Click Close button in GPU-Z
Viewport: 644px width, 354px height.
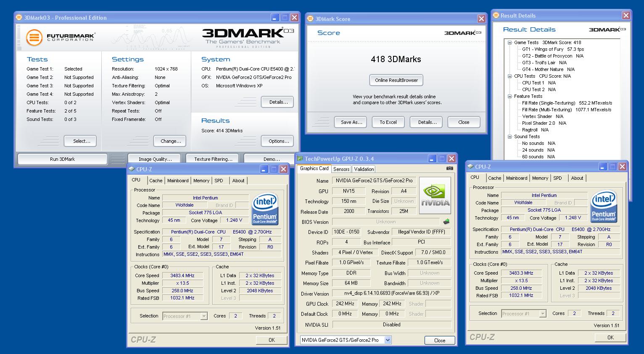[x=440, y=341]
